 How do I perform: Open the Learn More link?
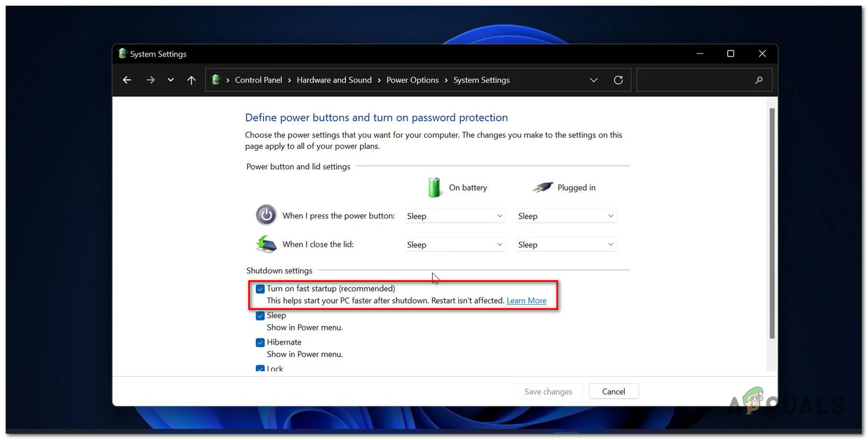[526, 300]
